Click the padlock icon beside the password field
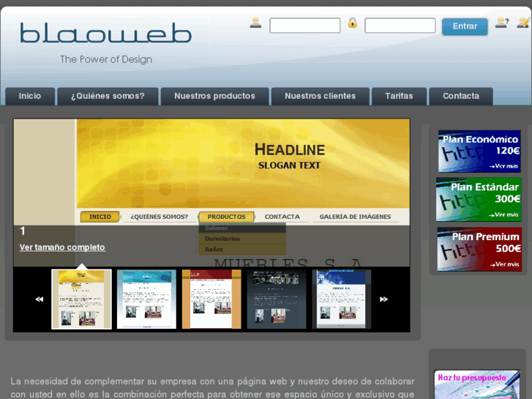This screenshot has width=532, height=399. click(x=353, y=23)
